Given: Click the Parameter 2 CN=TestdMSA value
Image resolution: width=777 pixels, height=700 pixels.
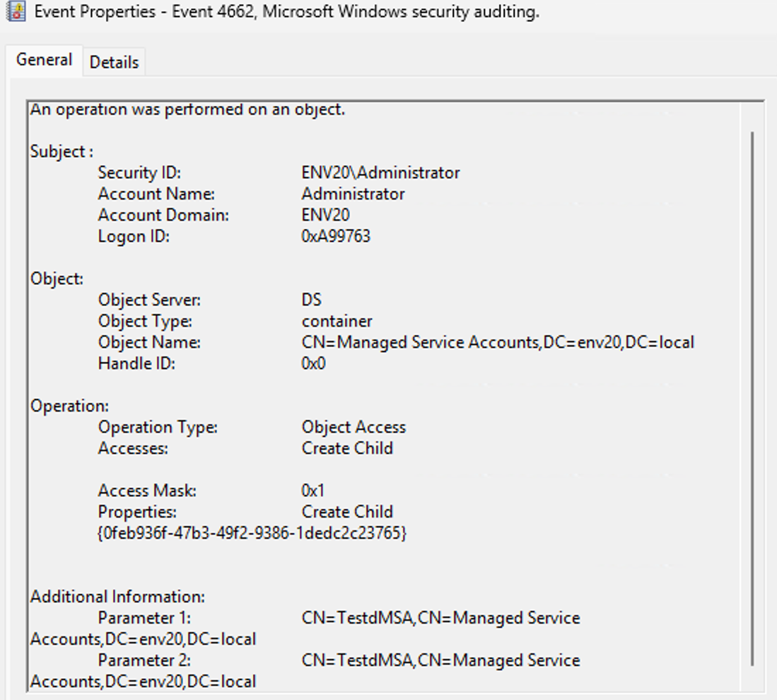Looking at the screenshot, I should (440, 661).
